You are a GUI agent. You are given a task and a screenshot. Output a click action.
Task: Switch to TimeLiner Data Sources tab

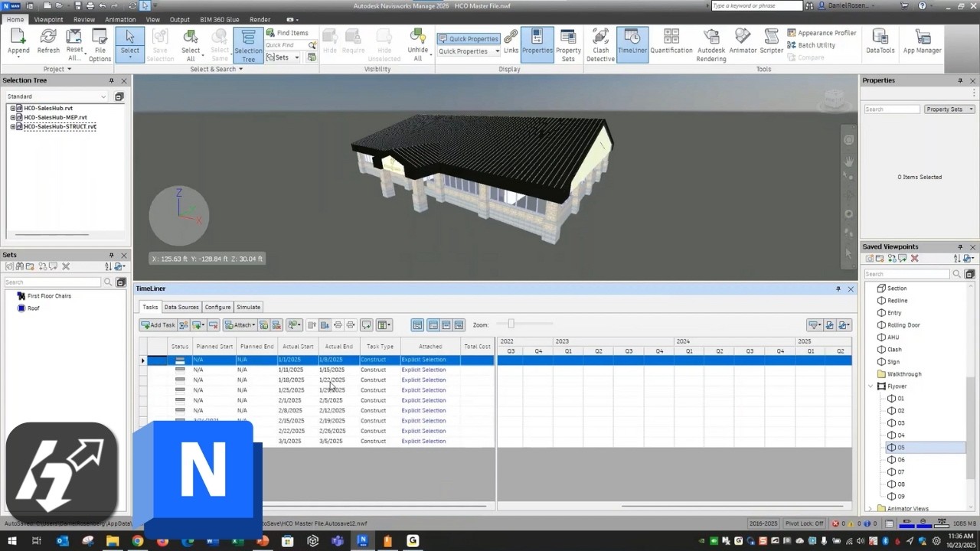click(181, 307)
